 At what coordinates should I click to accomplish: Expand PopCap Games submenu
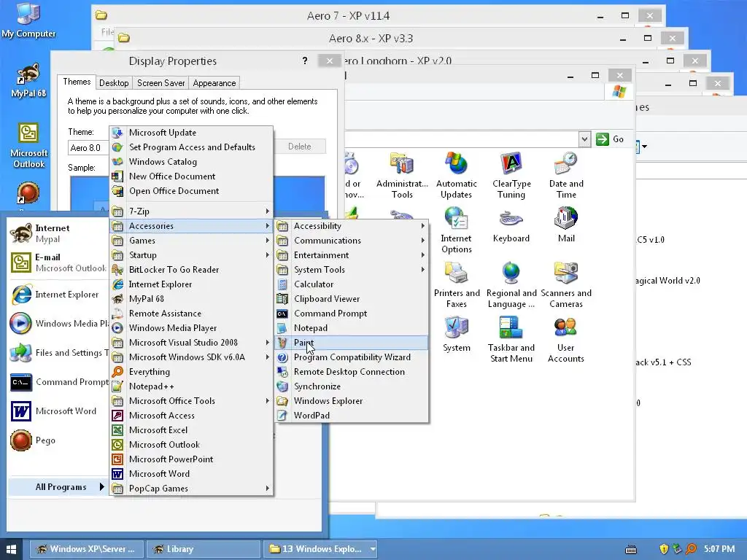click(x=191, y=489)
